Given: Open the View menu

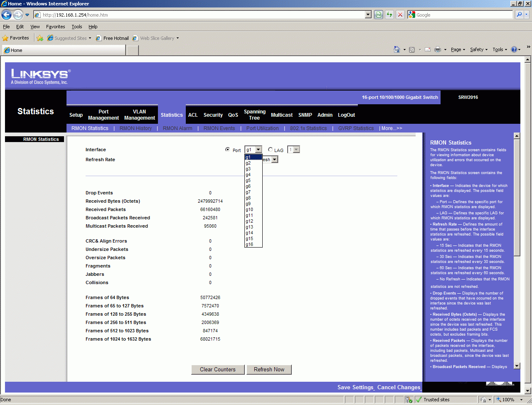Looking at the screenshot, I should pos(35,27).
